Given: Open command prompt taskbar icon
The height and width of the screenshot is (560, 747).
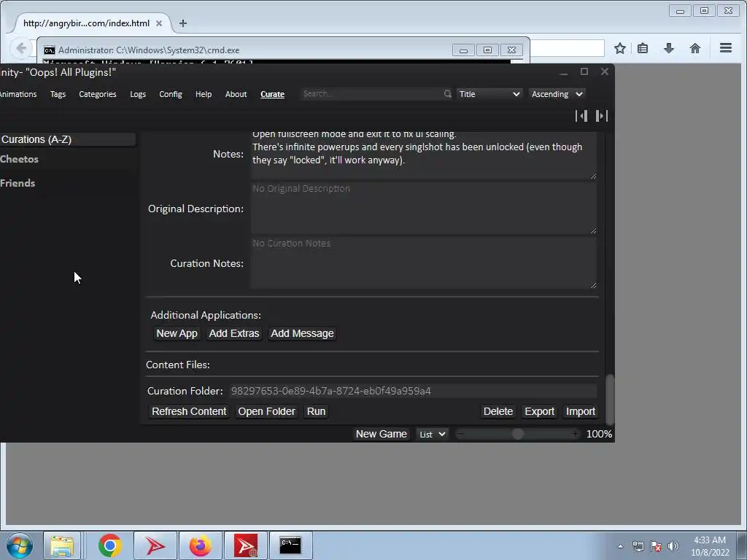Looking at the screenshot, I should coord(290,545).
